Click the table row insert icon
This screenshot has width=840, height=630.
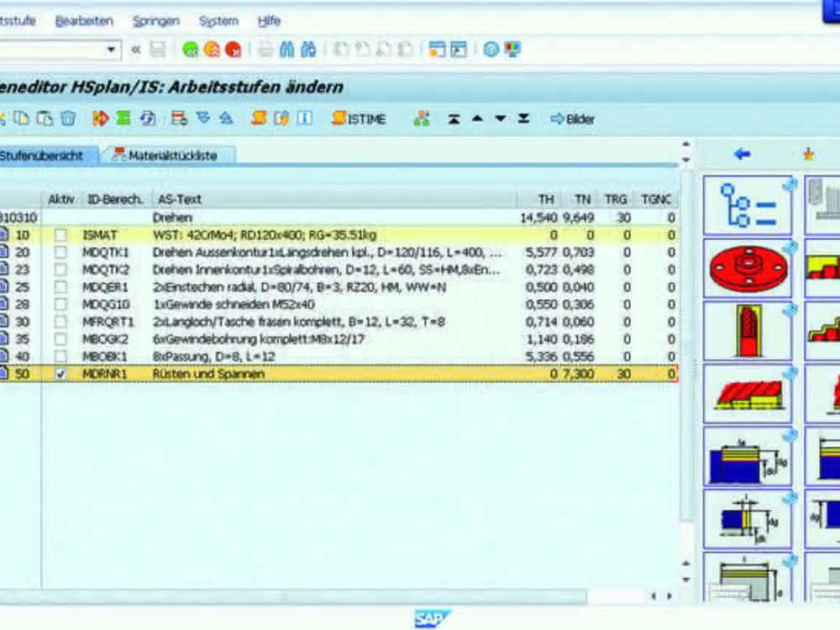[x=179, y=118]
